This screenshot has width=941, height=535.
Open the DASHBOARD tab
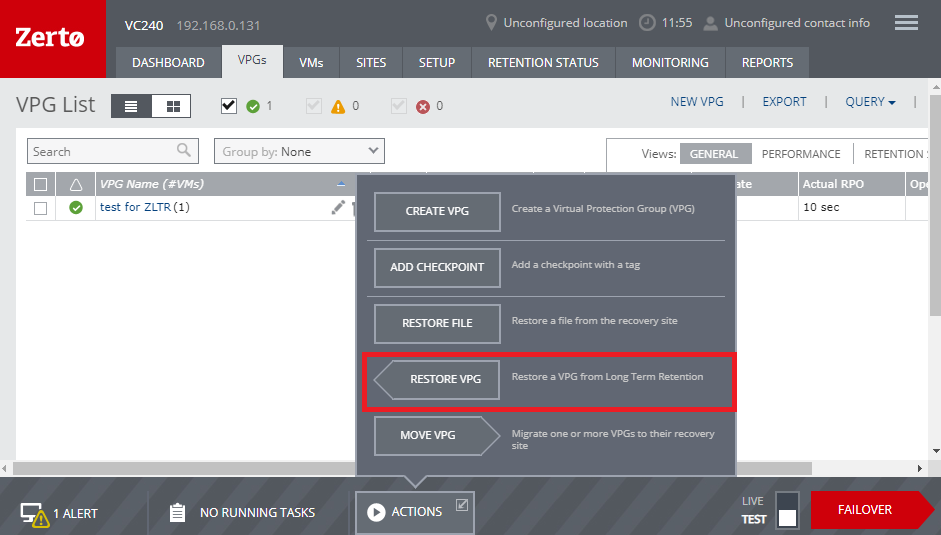168,62
